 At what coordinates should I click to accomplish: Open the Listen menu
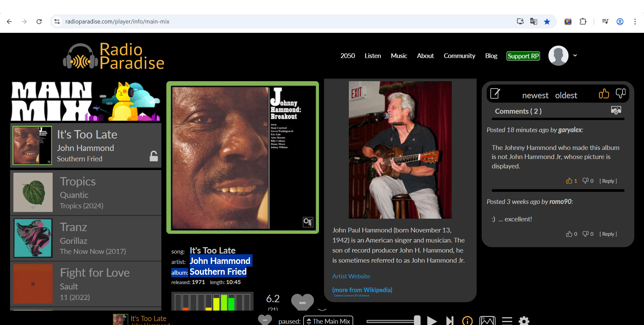coord(373,56)
